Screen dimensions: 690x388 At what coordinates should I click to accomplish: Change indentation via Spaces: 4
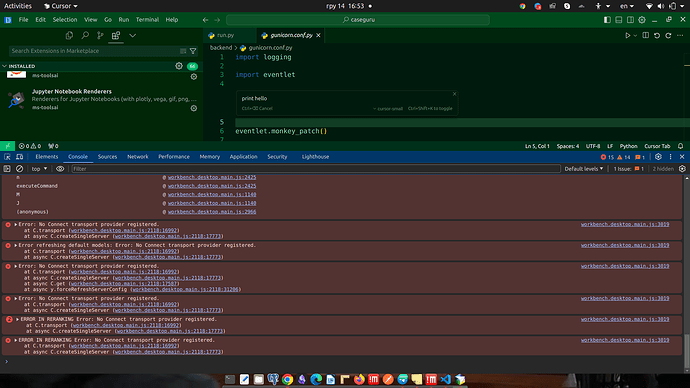point(568,146)
